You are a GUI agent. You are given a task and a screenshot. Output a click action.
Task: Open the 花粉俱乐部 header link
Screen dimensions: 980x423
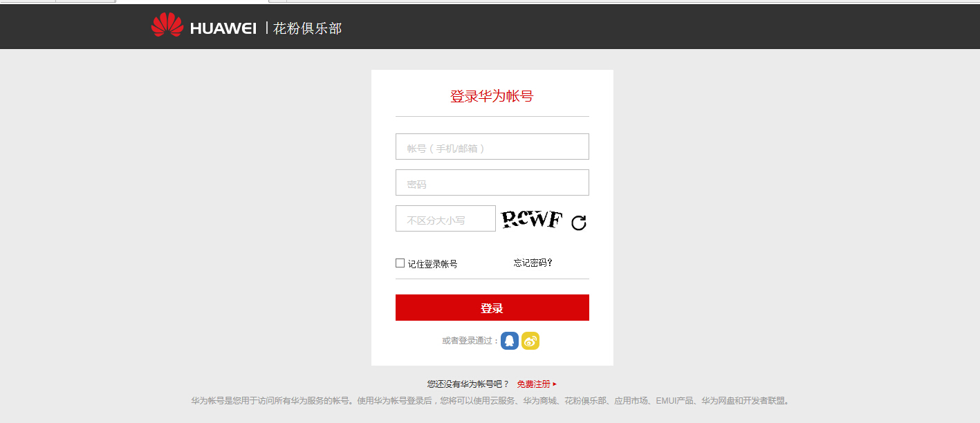tap(308, 28)
